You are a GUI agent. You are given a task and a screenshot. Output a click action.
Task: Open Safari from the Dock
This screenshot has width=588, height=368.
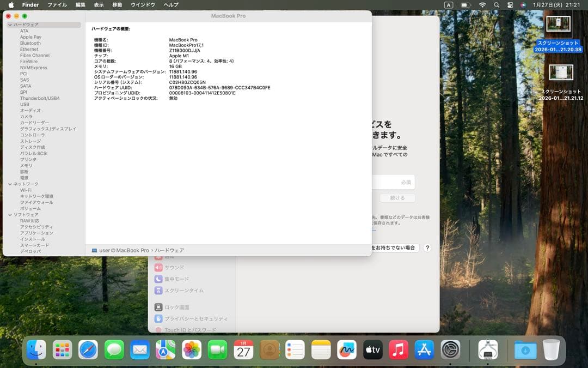click(88, 351)
